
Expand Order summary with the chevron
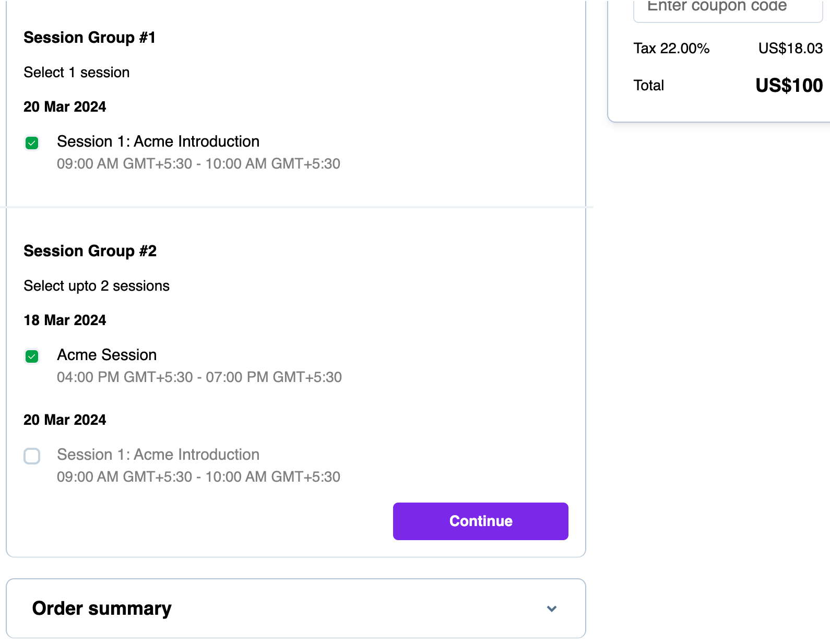(551, 609)
